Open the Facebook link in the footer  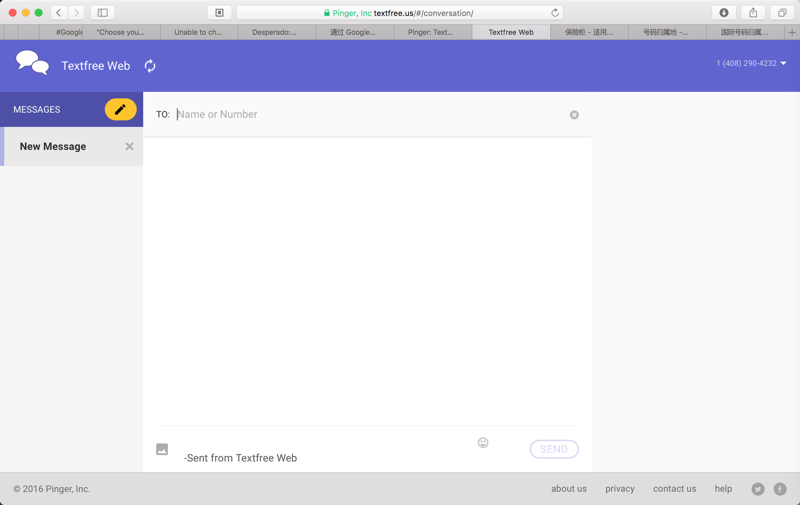[x=780, y=489]
